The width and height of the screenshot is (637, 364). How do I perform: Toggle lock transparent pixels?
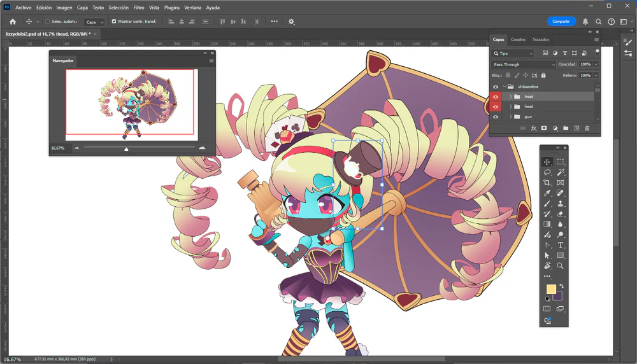click(508, 75)
